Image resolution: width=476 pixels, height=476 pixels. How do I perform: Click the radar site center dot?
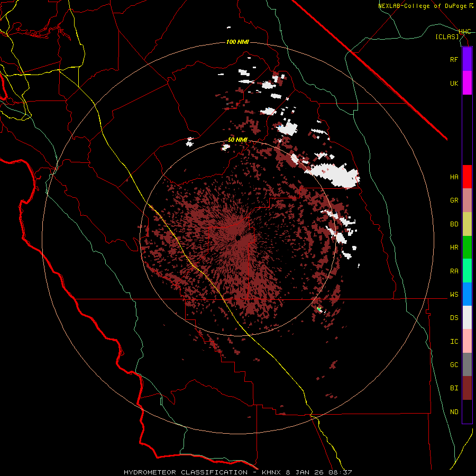point(238,237)
